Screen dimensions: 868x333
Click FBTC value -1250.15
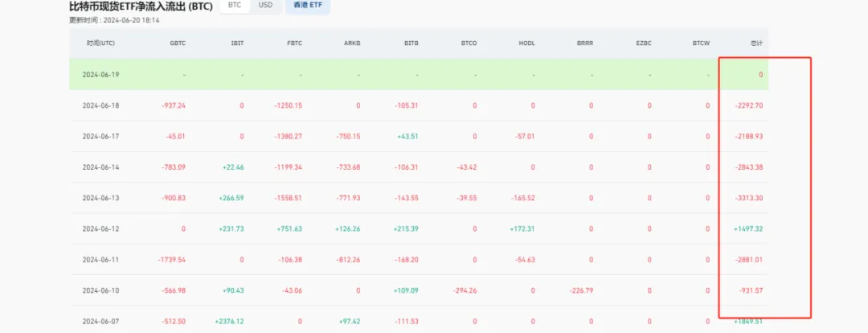click(289, 105)
